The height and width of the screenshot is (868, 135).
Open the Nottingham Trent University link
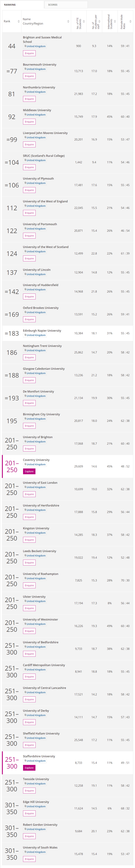point(42,346)
